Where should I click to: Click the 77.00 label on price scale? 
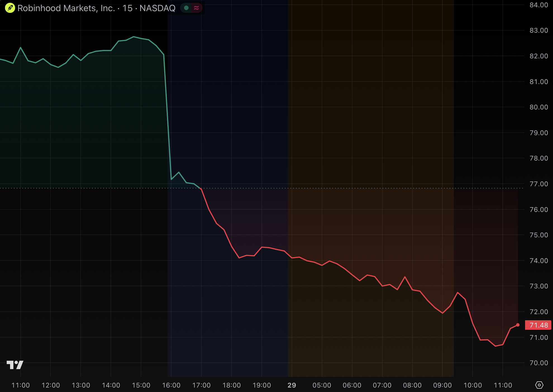539,184
